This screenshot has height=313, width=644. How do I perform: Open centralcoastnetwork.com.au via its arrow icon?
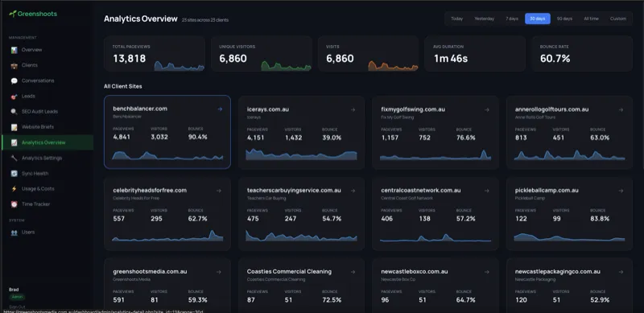point(487,191)
